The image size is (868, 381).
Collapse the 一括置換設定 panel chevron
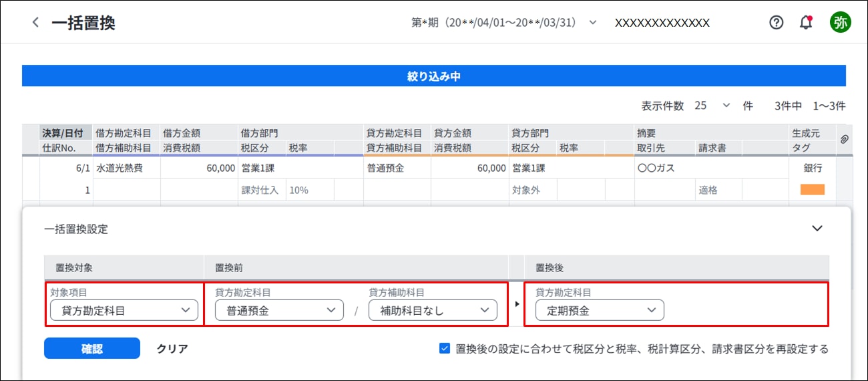pyautogui.click(x=817, y=229)
